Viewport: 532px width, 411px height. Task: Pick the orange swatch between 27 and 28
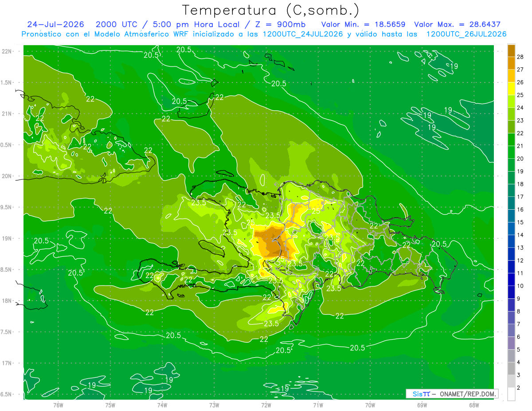pos(511,63)
